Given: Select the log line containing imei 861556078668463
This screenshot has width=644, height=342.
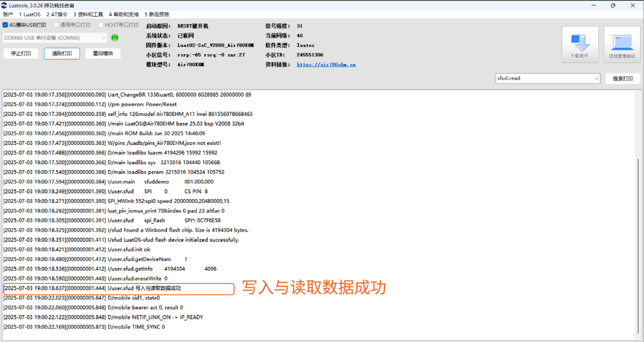Looking at the screenshot, I should (128, 114).
